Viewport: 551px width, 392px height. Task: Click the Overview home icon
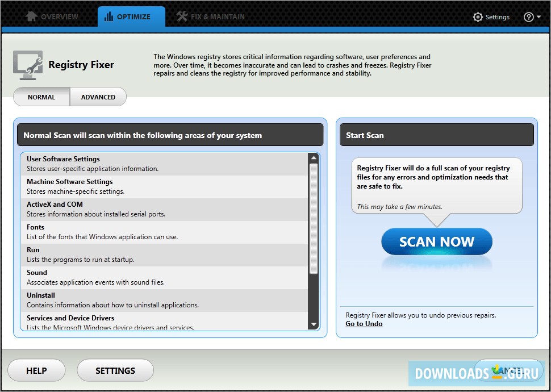[x=30, y=16]
